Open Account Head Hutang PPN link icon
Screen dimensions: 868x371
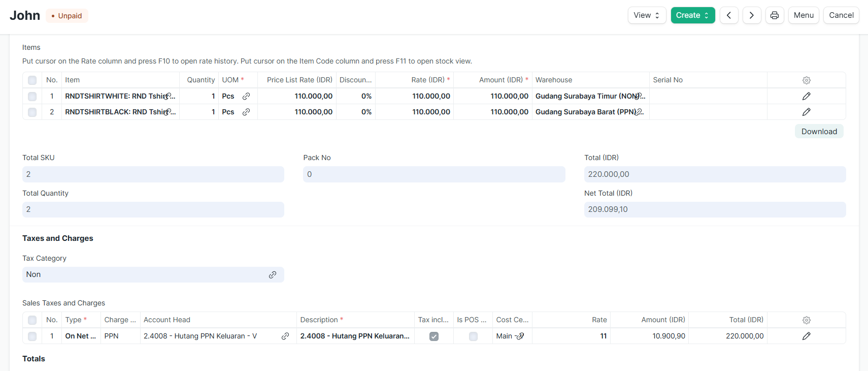coord(285,336)
